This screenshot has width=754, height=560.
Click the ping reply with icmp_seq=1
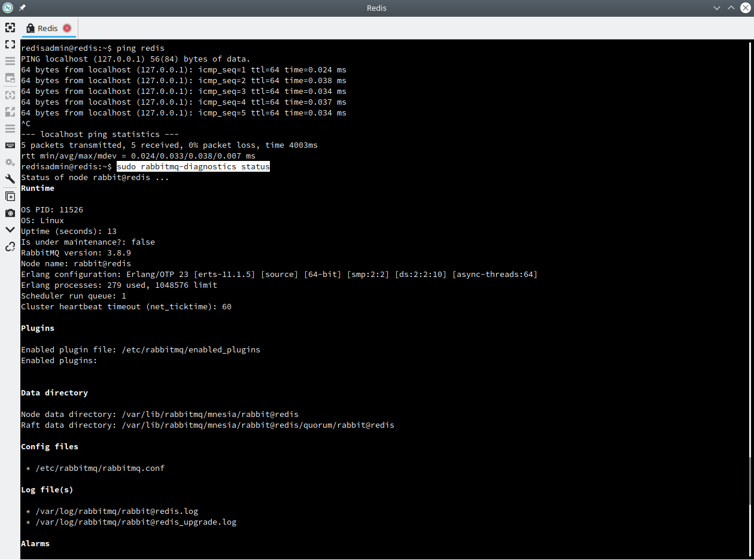(x=184, y=70)
